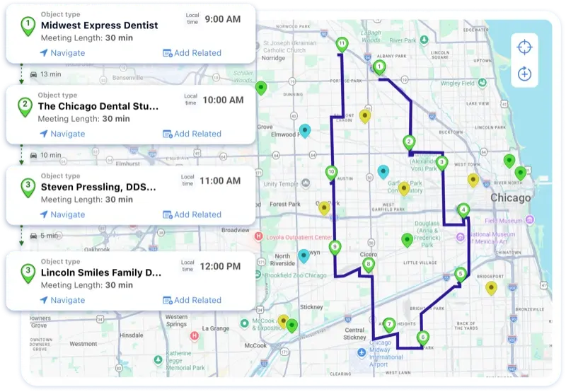Image resolution: width=566 pixels, height=392 pixels.
Task: Click the 9:00 AM local time
Action: [x=223, y=19]
